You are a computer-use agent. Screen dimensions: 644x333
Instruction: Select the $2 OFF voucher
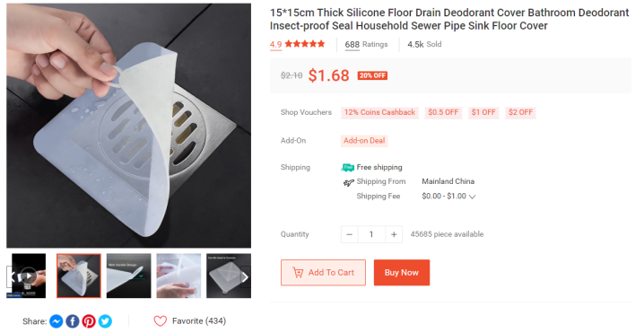[x=520, y=112]
